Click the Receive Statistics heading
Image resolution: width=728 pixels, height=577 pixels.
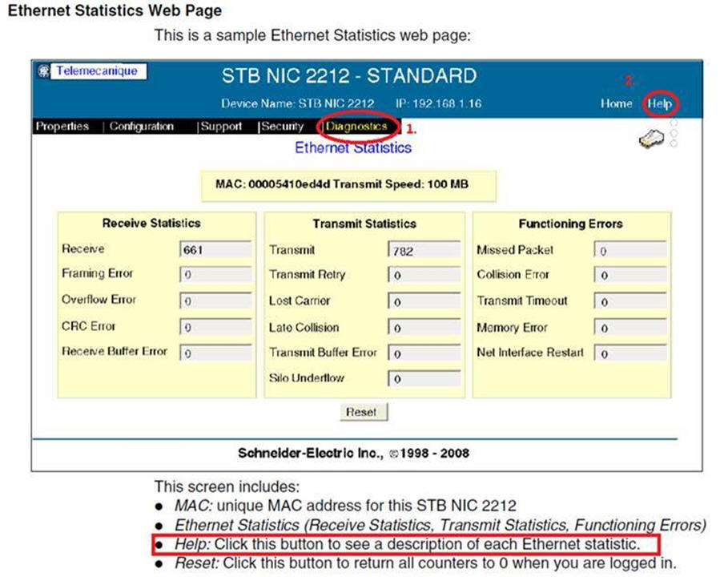151,223
